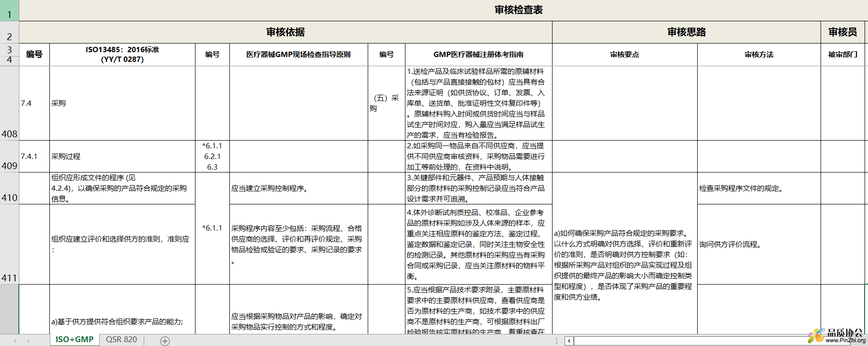
Task: Click the （五）采购 cell
Action: 387,103
